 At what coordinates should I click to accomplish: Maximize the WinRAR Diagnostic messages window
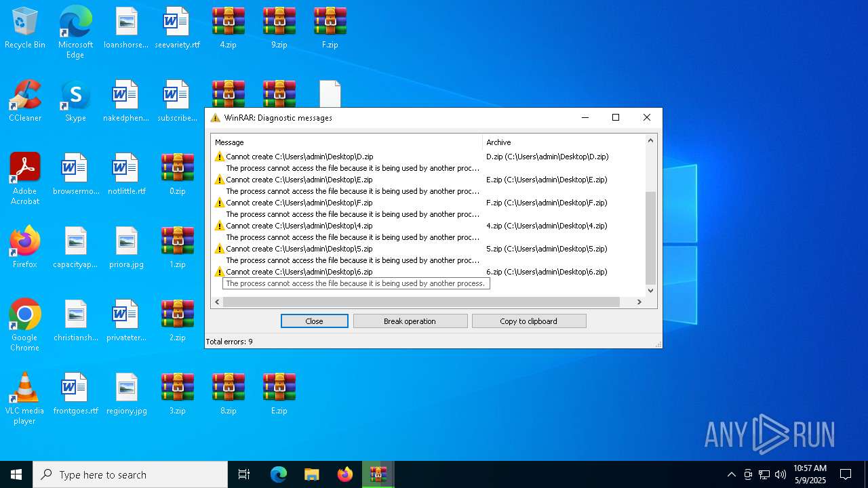tap(616, 117)
